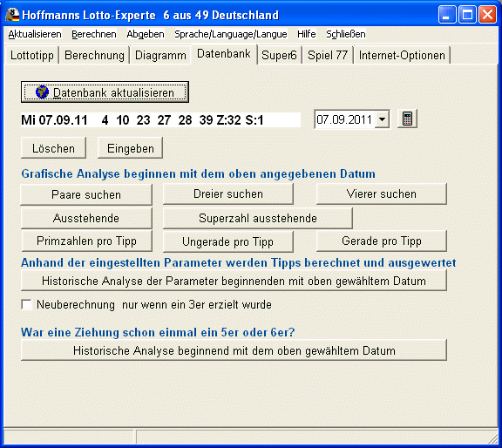Click the calculator icon beside the date
Viewport: 502px width, 448px height.
tap(407, 119)
